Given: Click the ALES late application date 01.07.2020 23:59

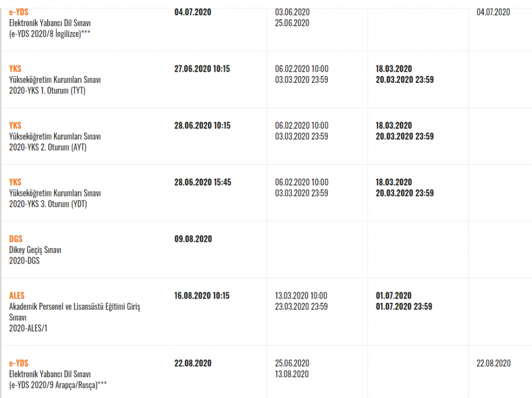Looking at the screenshot, I should (404, 307).
